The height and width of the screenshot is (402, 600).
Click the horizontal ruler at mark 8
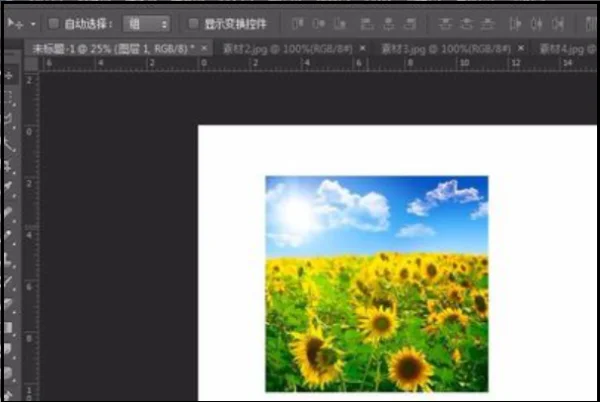(x=410, y=63)
